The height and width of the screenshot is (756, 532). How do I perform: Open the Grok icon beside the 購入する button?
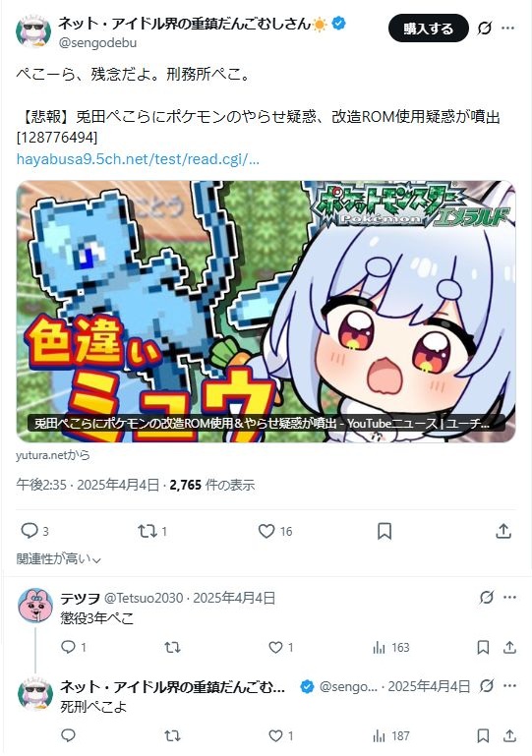tap(484, 28)
